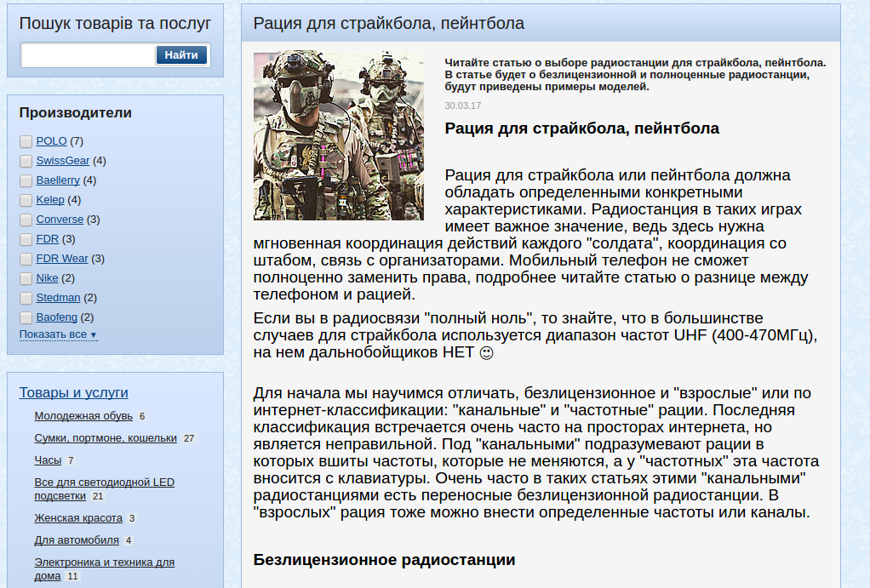Image resolution: width=870 pixels, height=588 pixels.
Task: Click the Производители section heading
Action: click(76, 112)
